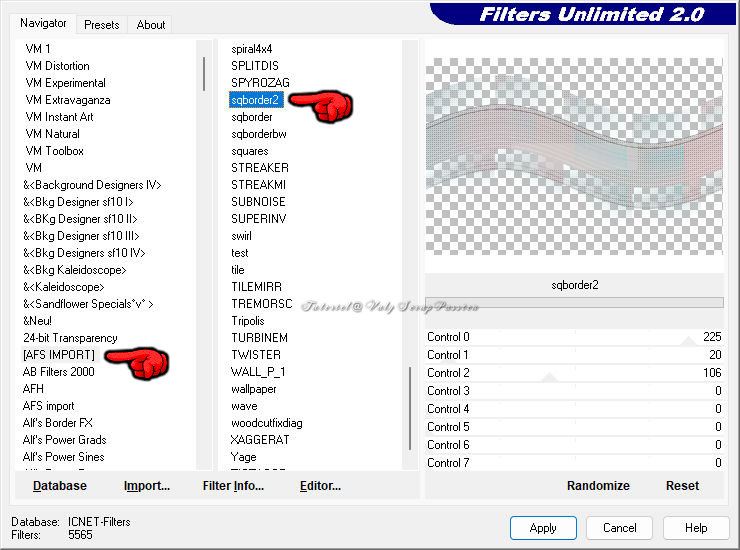Viewport: 740px width, 550px height.
Task: Pick the wallpaper filter entry
Action: coord(254,389)
